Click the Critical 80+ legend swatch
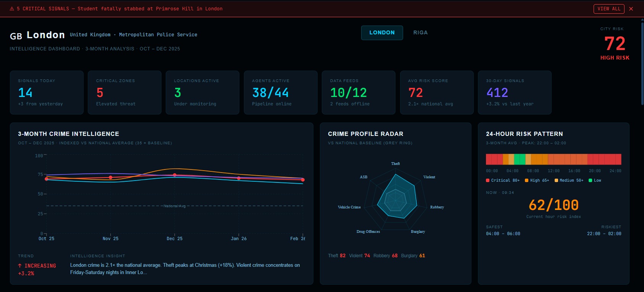The width and height of the screenshot is (644, 292). click(x=487, y=181)
